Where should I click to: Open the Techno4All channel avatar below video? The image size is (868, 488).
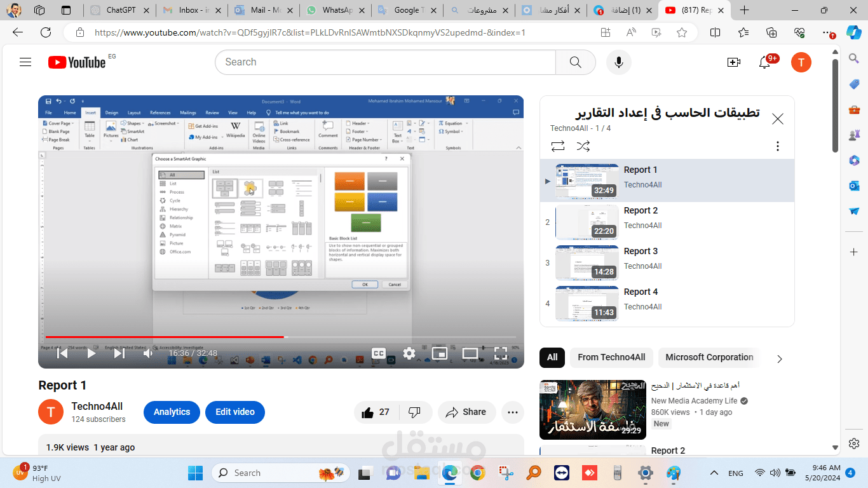pyautogui.click(x=51, y=412)
